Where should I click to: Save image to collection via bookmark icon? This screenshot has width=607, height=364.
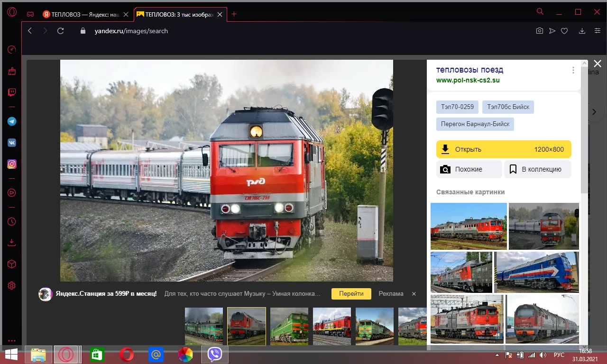tap(538, 169)
